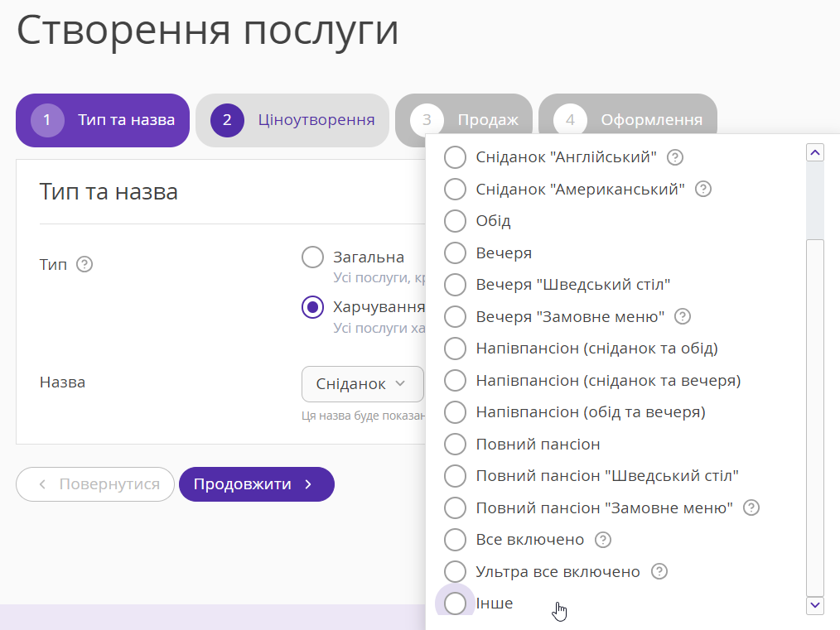840x630 pixels.
Task: Choose the Все включено option
Action: point(455,540)
